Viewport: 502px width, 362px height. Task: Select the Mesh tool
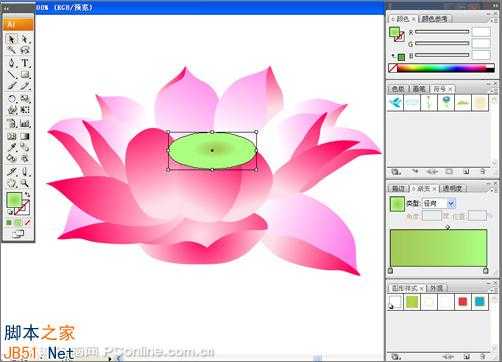pyautogui.click(x=11, y=136)
